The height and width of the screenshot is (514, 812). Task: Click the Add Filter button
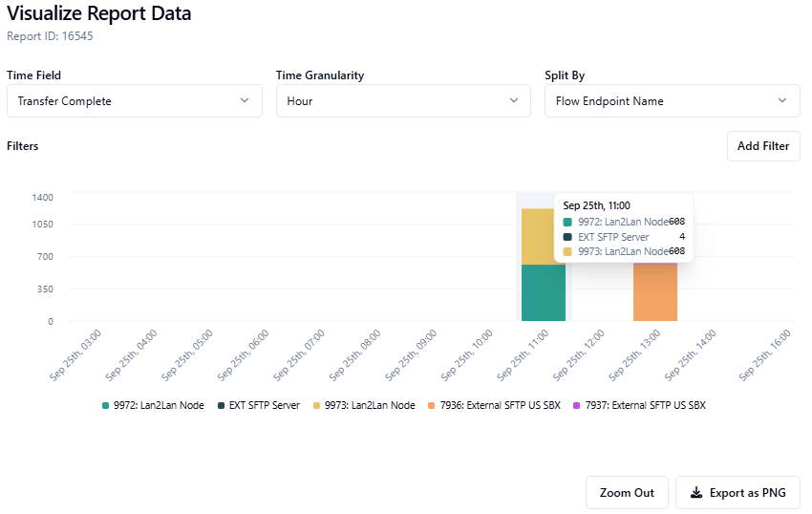click(763, 146)
